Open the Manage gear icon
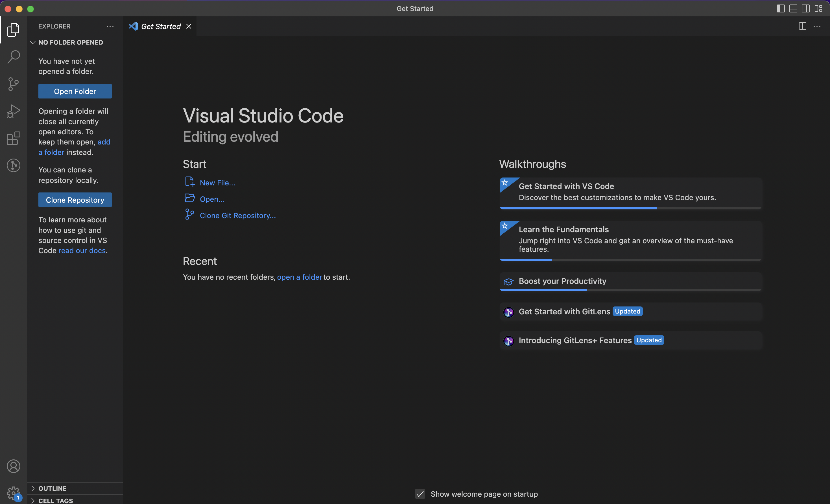The height and width of the screenshot is (504, 830). 14,493
